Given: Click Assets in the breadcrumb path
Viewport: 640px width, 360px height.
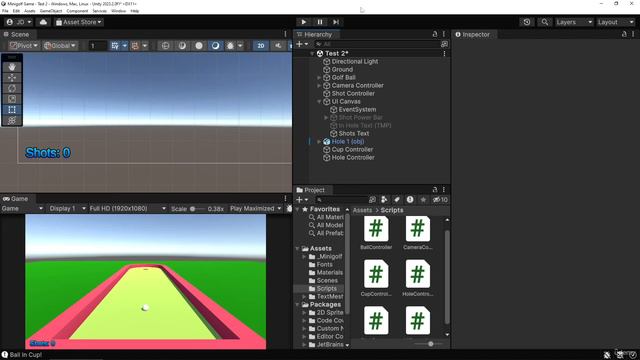Looking at the screenshot, I should 362,210.
